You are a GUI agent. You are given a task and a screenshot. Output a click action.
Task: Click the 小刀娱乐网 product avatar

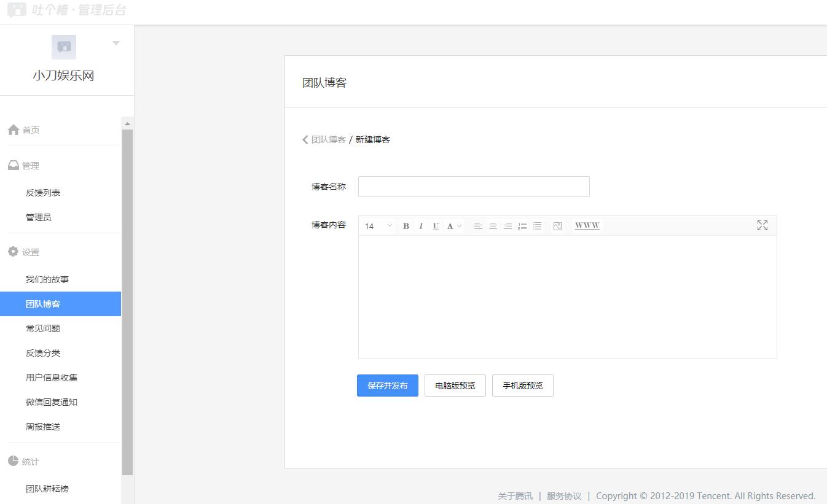64,47
